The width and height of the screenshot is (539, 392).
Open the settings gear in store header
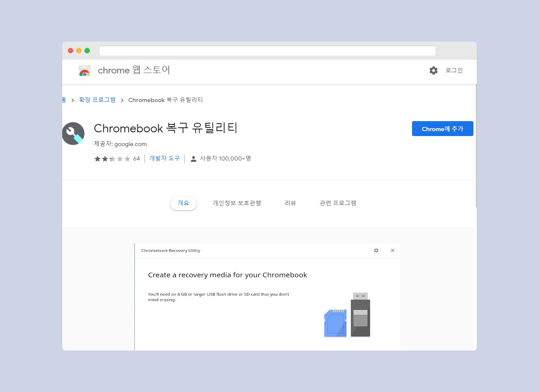point(434,71)
